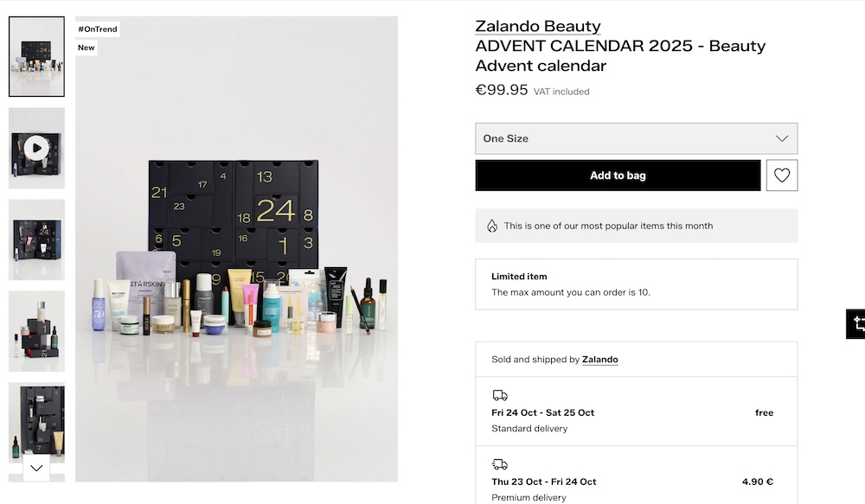The height and width of the screenshot is (504, 865).
Task: Add item to wishlist with heart icon
Action: coord(782,175)
